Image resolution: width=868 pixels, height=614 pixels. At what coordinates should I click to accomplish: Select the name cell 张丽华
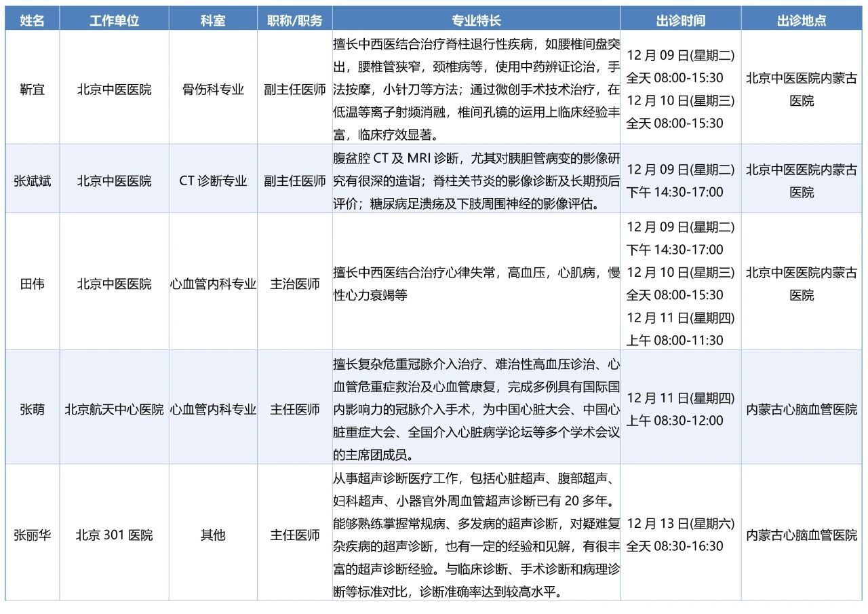32,535
